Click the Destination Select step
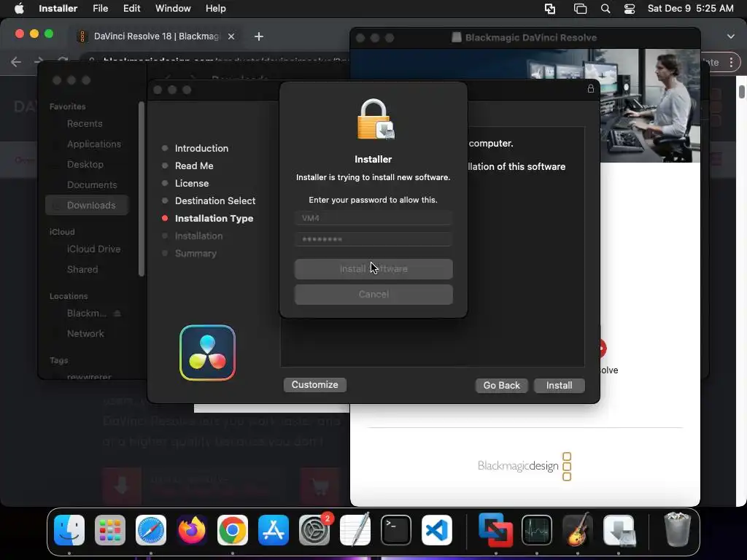The height and width of the screenshot is (560, 747). (215, 201)
